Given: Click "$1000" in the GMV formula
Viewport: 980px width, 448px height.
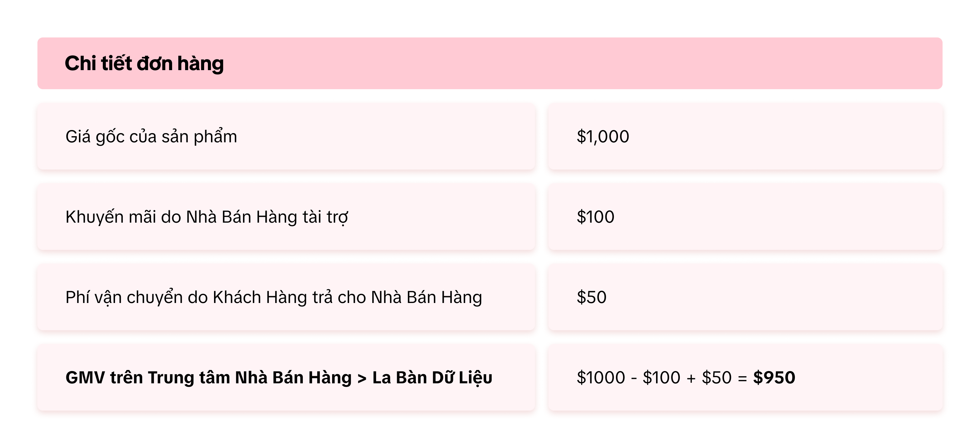Looking at the screenshot, I should coord(601,378).
